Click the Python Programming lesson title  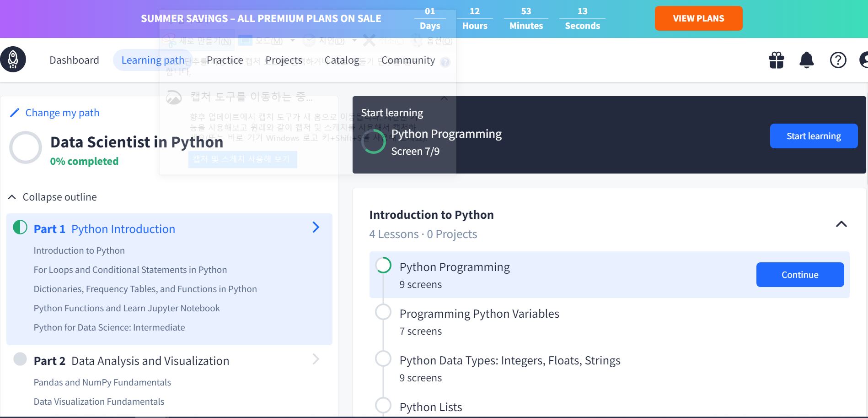coord(455,267)
